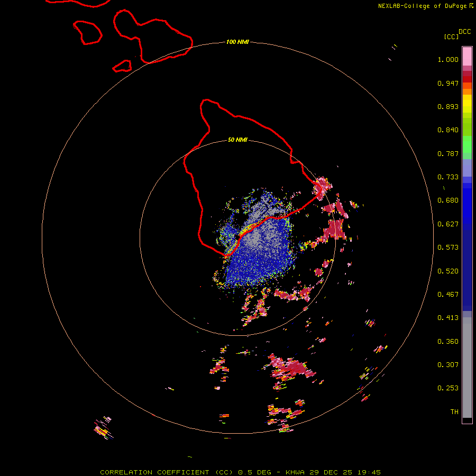476x476 pixels.
Task: Select the 0.307 color scale value
Action: (448, 365)
